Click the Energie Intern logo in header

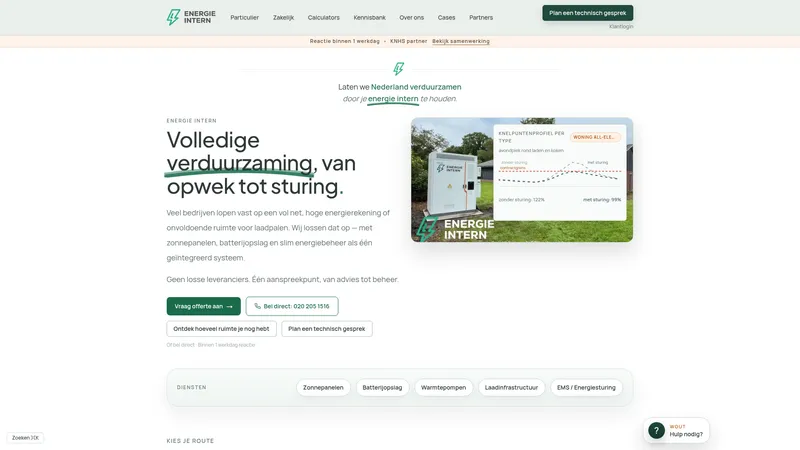pyautogui.click(x=191, y=17)
